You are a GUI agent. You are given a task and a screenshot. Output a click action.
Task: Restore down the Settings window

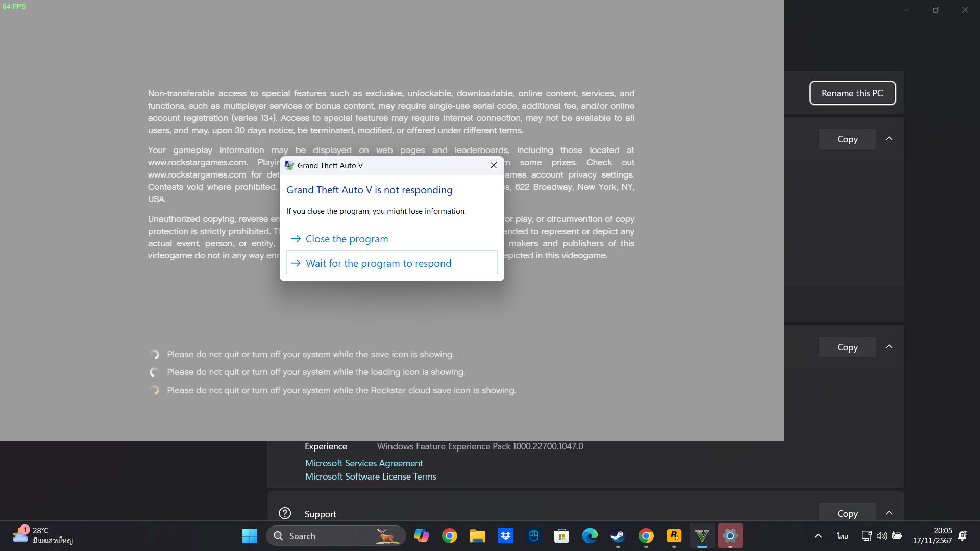[936, 10]
